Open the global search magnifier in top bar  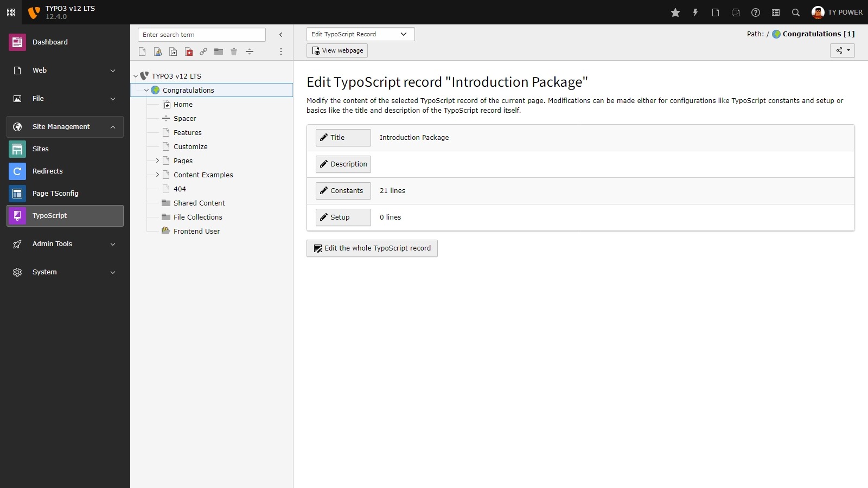coord(795,12)
